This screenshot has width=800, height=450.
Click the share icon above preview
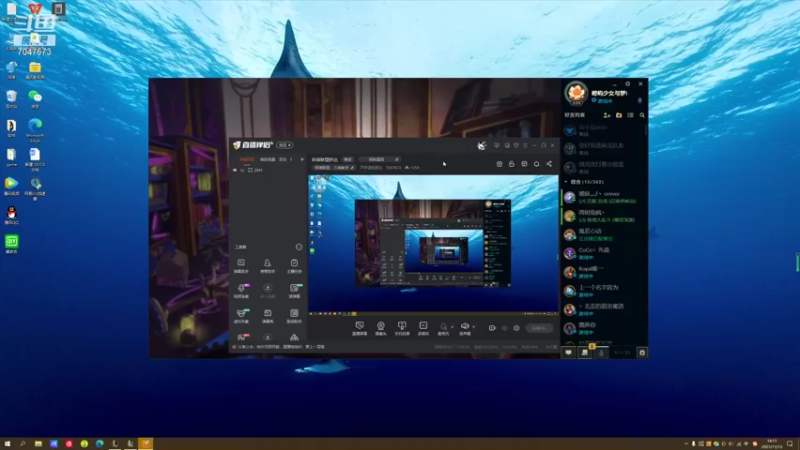[x=549, y=164]
